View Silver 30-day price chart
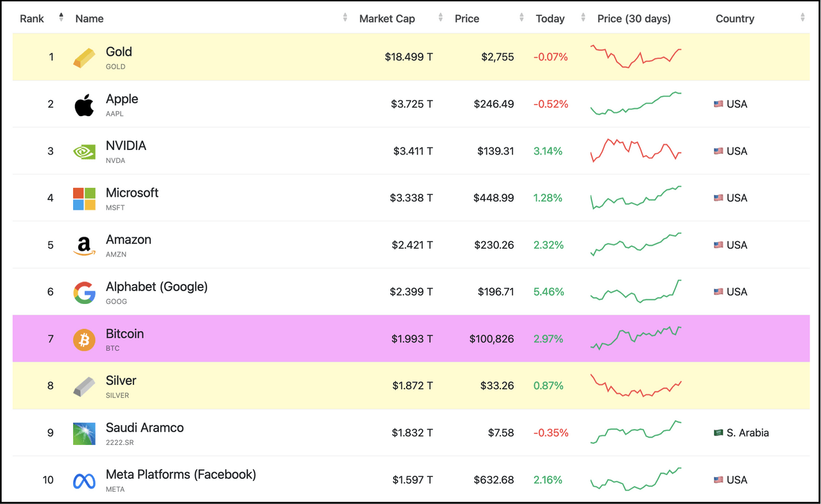 (636, 385)
